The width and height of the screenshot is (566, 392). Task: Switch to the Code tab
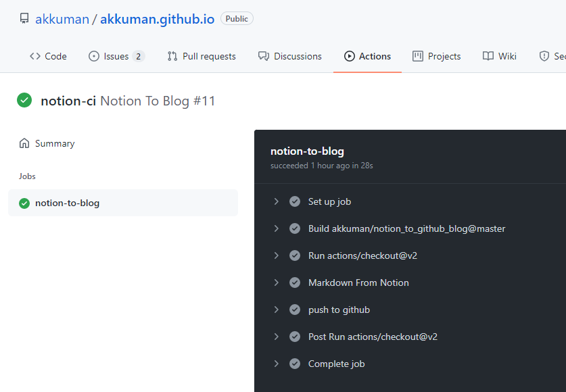click(x=48, y=56)
